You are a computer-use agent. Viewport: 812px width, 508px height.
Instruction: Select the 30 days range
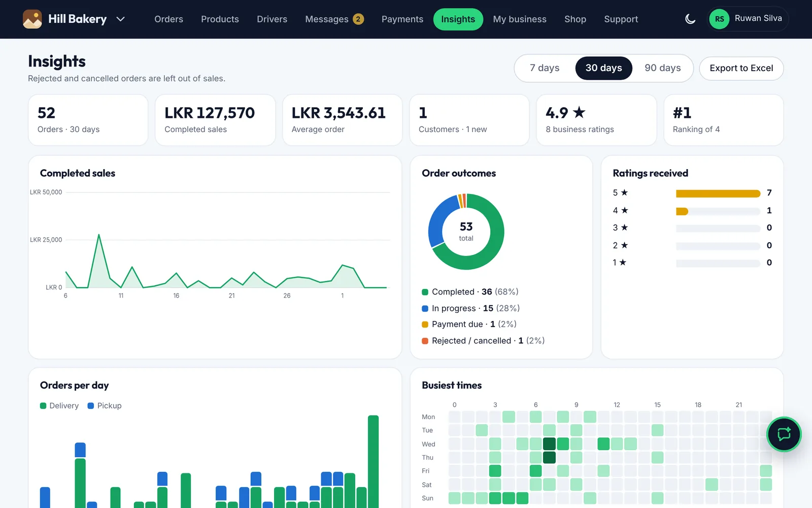pyautogui.click(x=604, y=68)
